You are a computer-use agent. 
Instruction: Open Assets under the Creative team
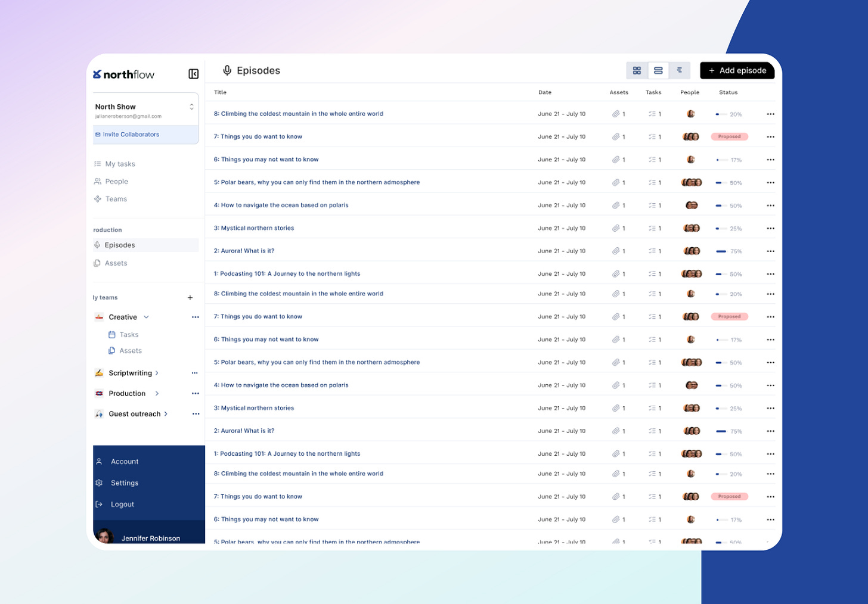[x=125, y=351]
